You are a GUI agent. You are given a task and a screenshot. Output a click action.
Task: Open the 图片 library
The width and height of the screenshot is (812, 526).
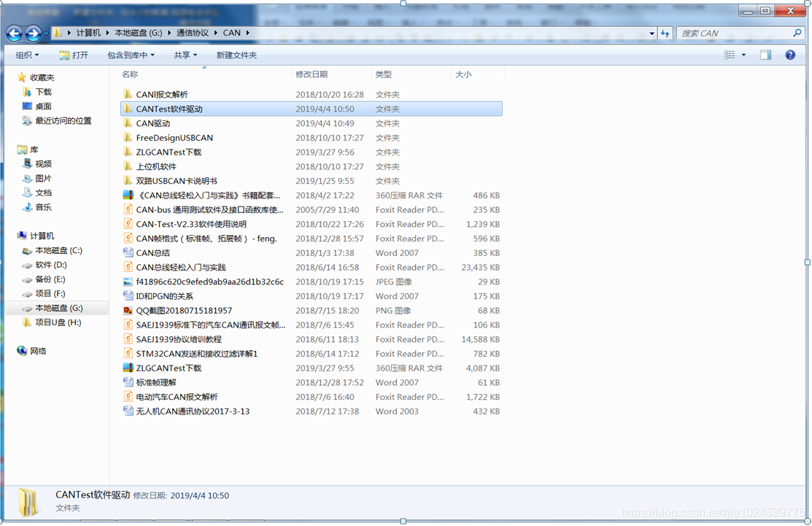(44, 179)
